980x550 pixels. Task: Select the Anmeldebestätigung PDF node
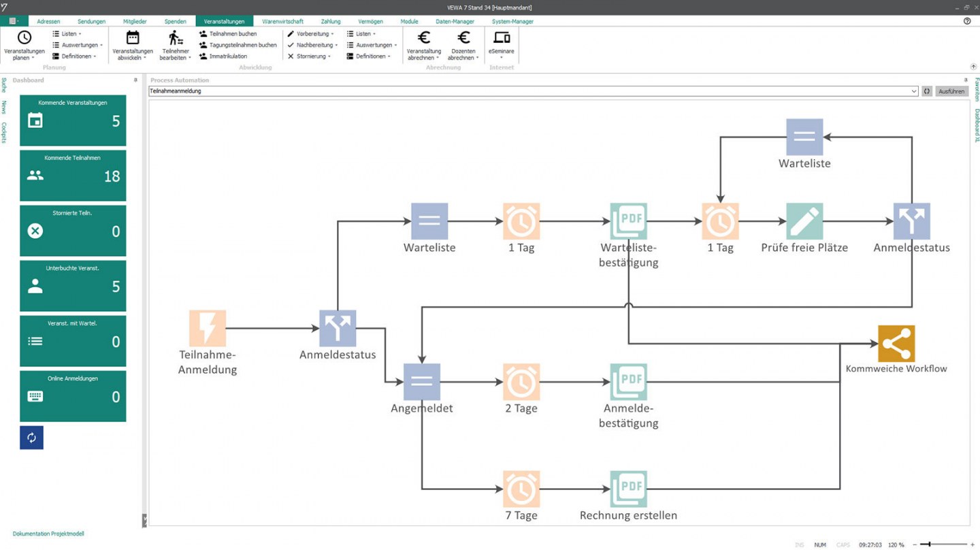point(628,382)
